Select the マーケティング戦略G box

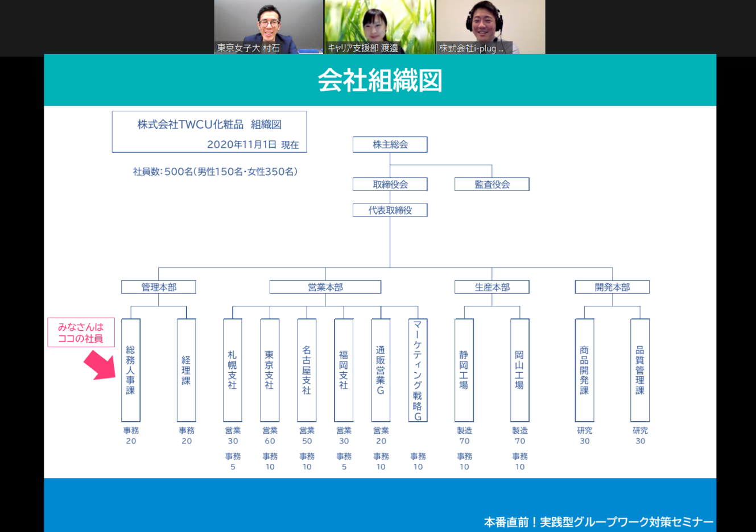tap(418, 369)
